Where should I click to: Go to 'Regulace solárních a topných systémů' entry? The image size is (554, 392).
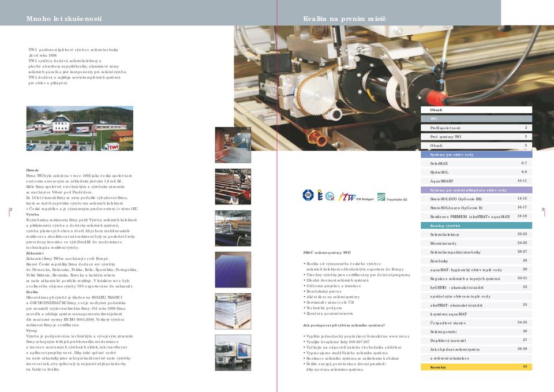[476, 278]
